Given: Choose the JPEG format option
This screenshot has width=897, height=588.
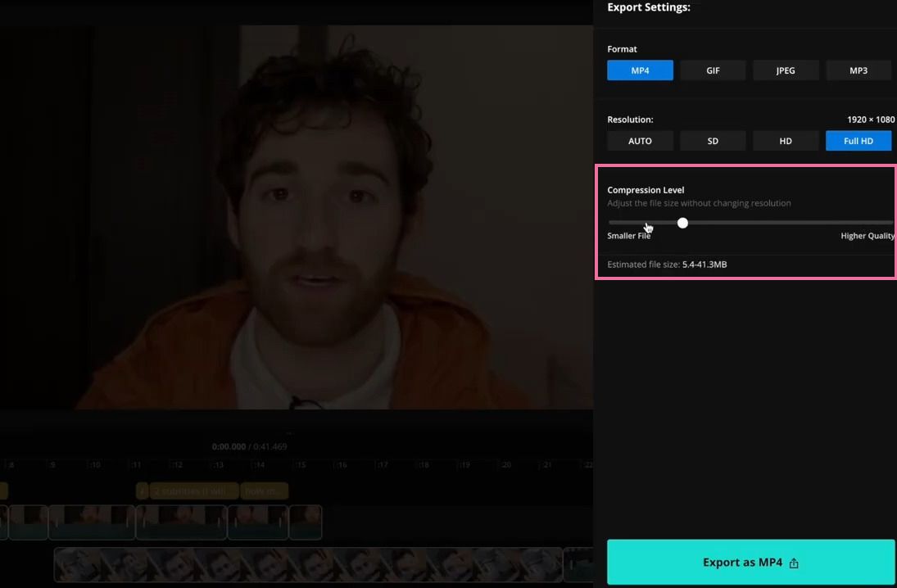Looking at the screenshot, I should [x=785, y=70].
